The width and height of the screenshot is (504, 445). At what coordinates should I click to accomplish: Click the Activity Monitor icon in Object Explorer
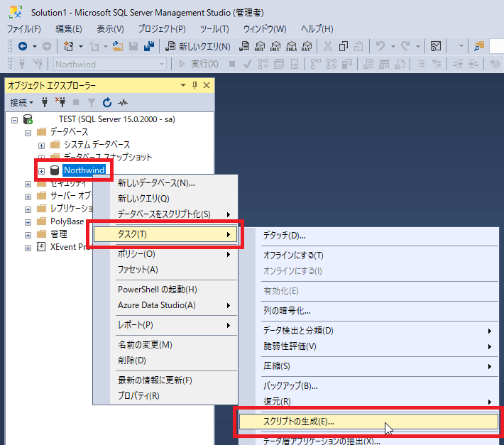(x=123, y=102)
